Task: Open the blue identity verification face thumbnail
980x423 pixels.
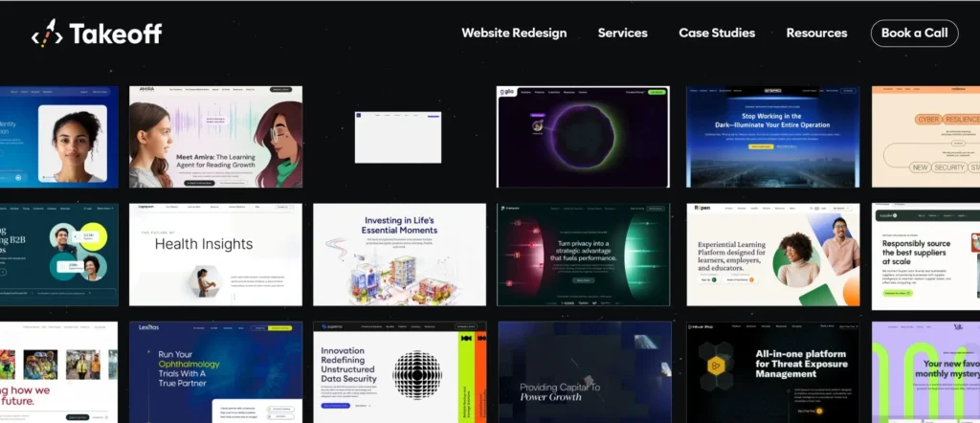Action: click(x=58, y=137)
